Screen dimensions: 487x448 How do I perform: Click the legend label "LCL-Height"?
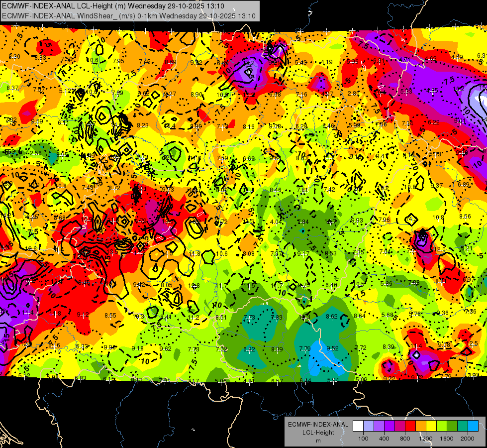pos(318,433)
